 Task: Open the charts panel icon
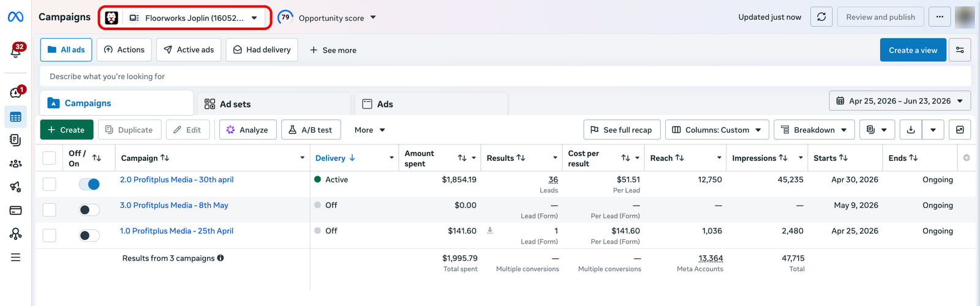960,130
